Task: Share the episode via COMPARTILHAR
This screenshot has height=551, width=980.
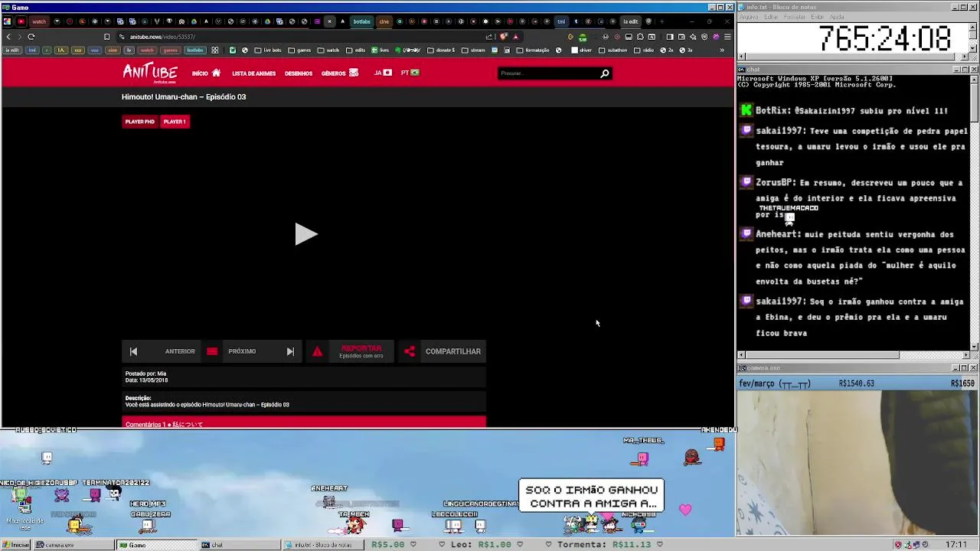Action: click(x=453, y=351)
